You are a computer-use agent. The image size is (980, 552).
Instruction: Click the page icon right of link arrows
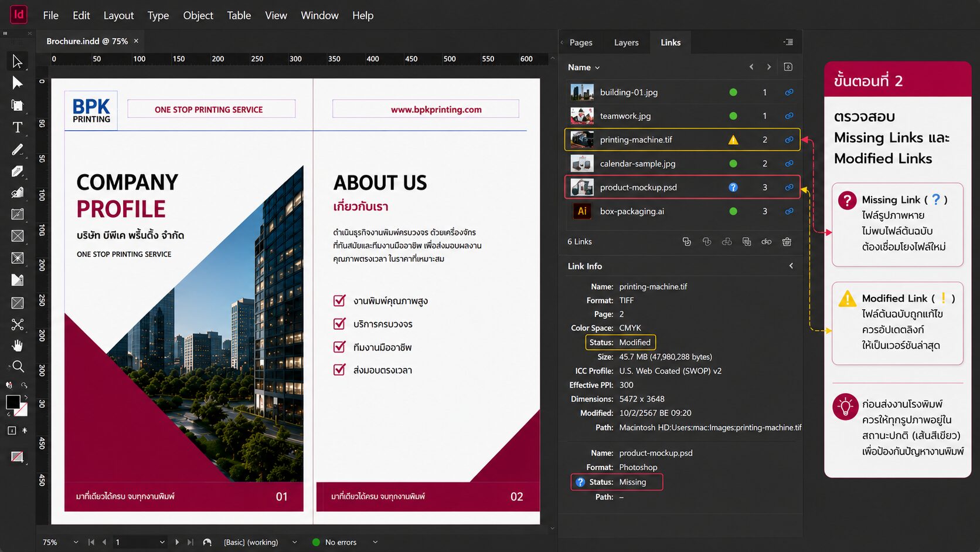[x=788, y=67]
